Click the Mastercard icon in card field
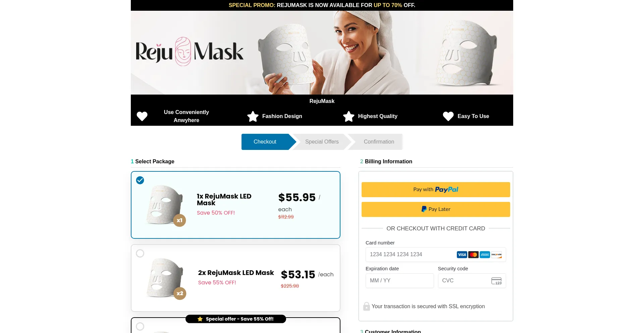Screen dimensions: 644x333 [x=473, y=255]
